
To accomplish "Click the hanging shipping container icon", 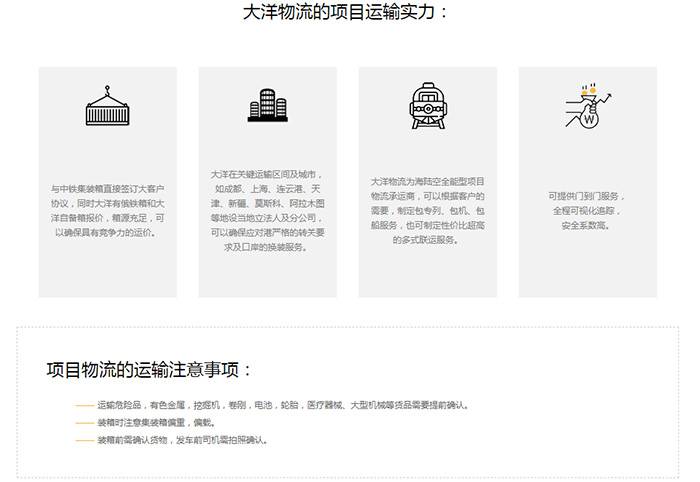I will tap(108, 106).
